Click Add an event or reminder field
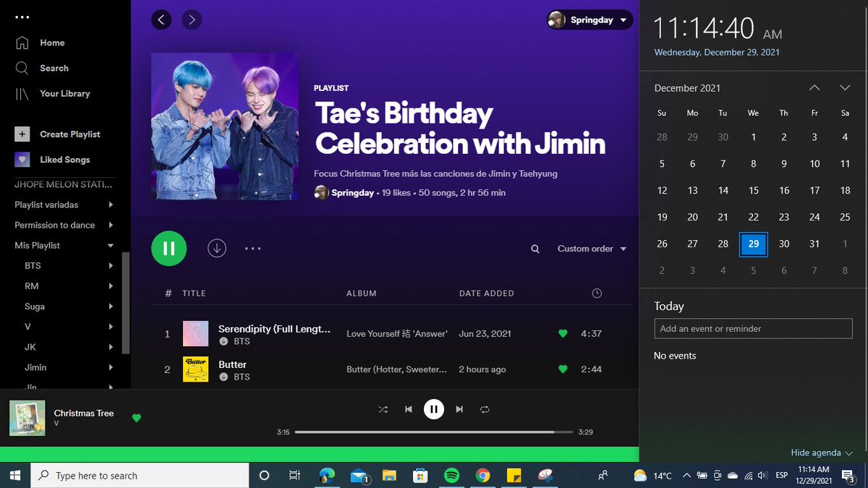Screen dimensions: 868x488 coord(753,328)
